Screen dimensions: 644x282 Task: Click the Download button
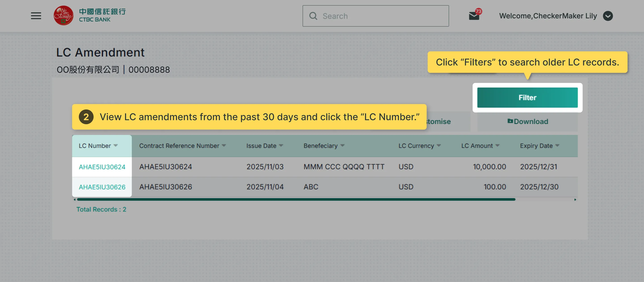coord(527,122)
